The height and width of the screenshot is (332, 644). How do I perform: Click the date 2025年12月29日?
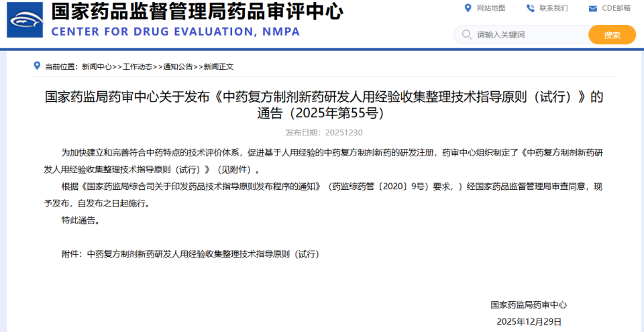[x=529, y=321]
